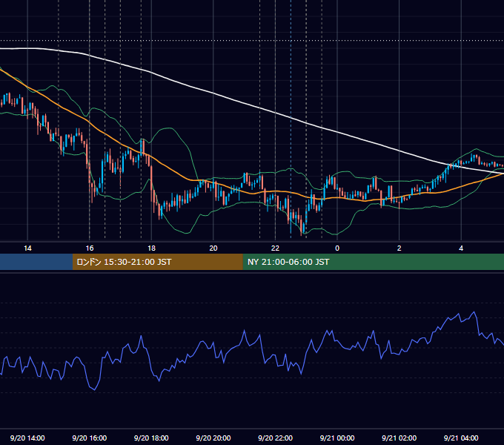Click the 20 hour axis label

pos(213,248)
